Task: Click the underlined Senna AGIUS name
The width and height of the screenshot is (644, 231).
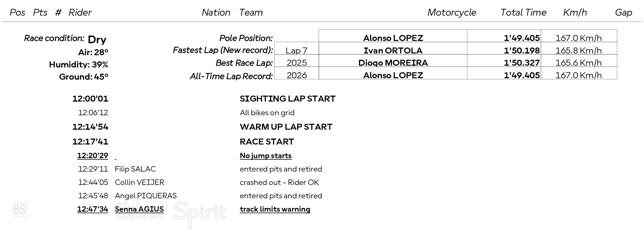Action: click(x=139, y=209)
